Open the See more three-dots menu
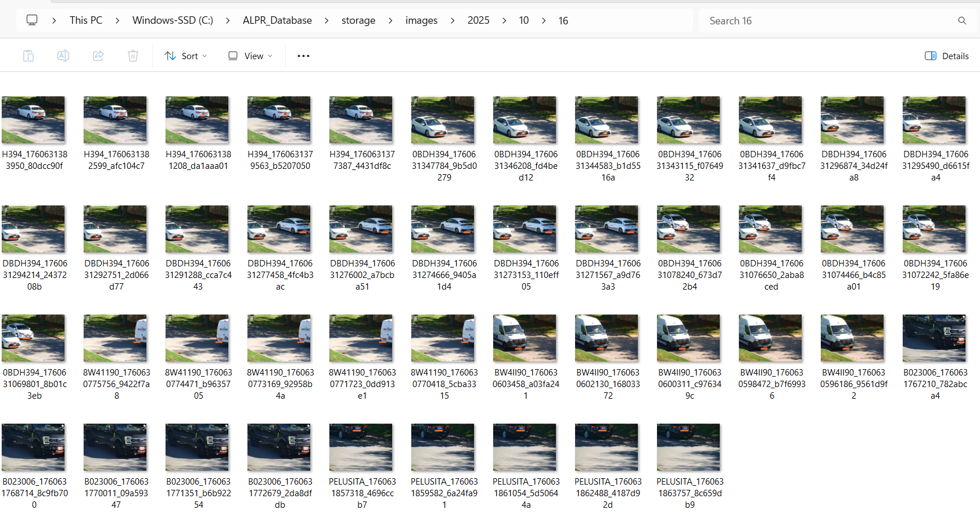980x520 pixels. (x=303, y=56)
